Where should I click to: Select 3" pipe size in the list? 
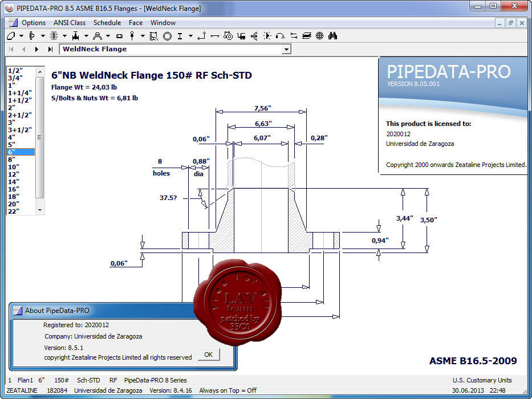point(21,122)
